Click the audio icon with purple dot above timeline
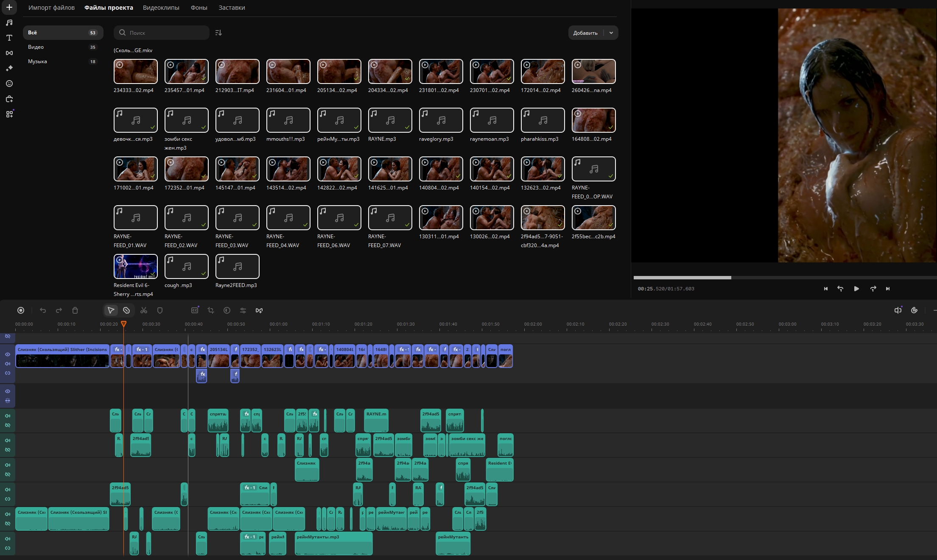Viewport: 937px width, 560px height. (898, 310)
